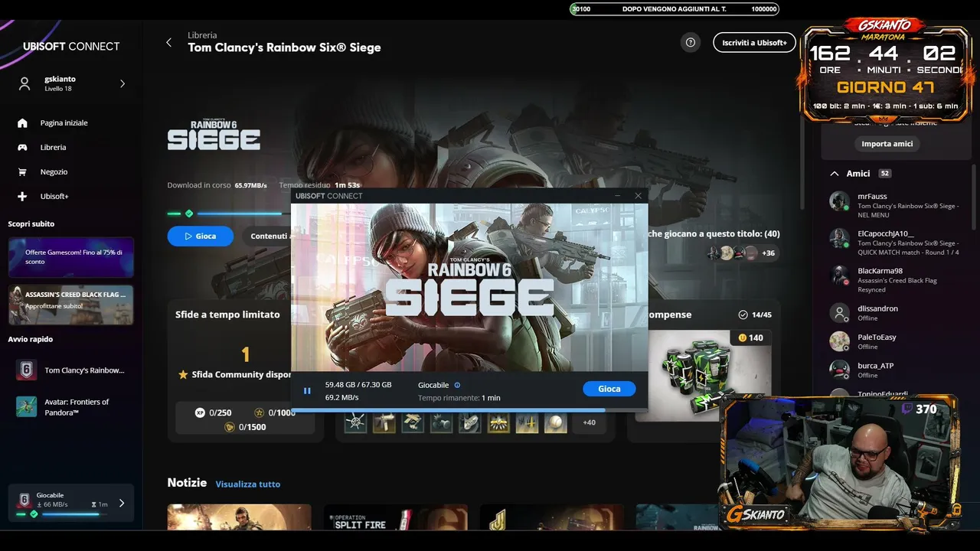
Task: Click the Rainbow Six Siege logo
Action: (214, 135)
